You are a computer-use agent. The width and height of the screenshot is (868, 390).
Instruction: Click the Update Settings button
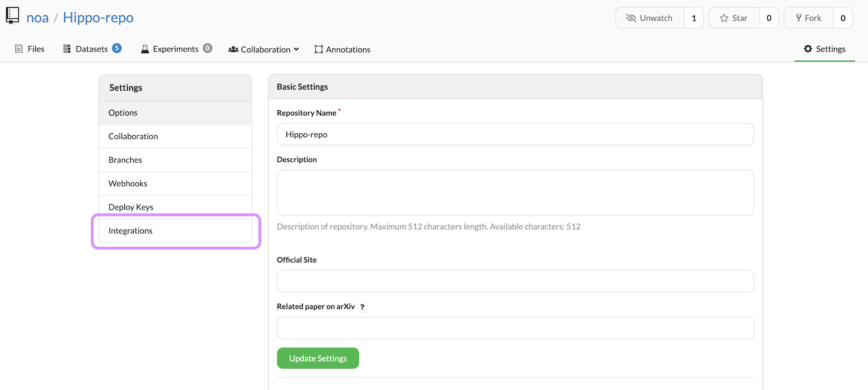[x=318, y=358]
